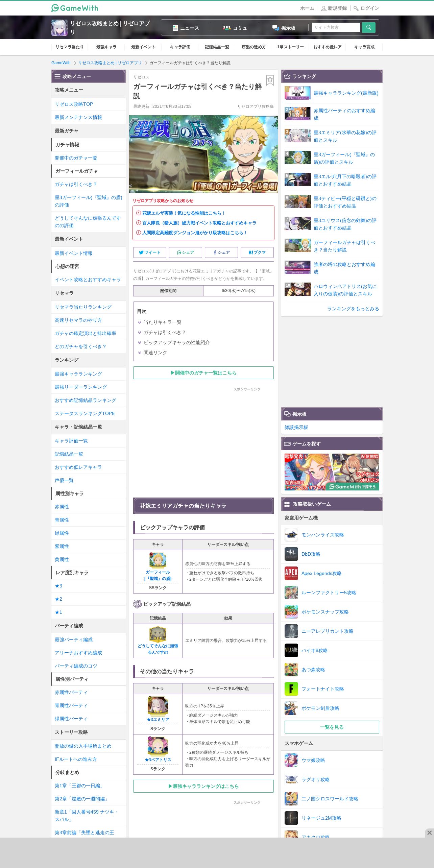Open ルーンファクトリー5攻略 link
Screen dimensions: 434x868
click(x=329, y=593)
